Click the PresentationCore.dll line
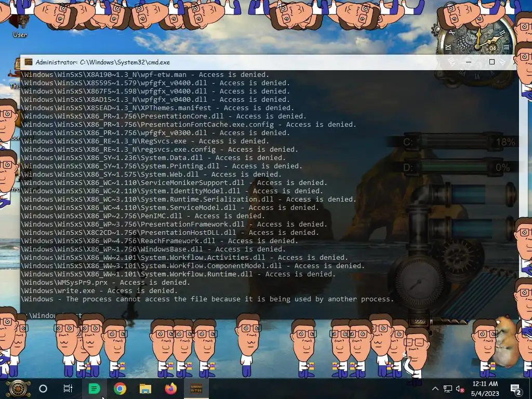The height and width of the screenshot is (399, 532). (x=164, y=116)
